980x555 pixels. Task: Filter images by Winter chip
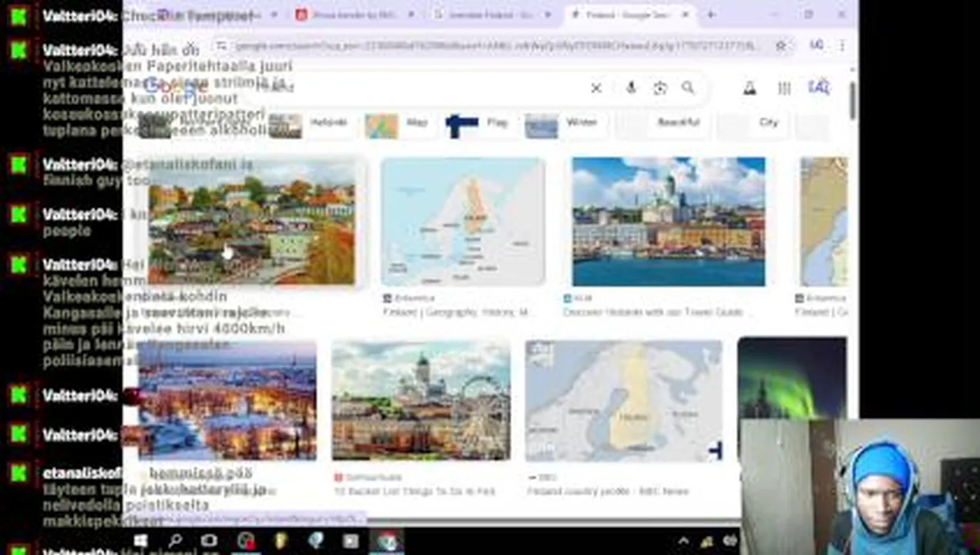pos(565,123)
